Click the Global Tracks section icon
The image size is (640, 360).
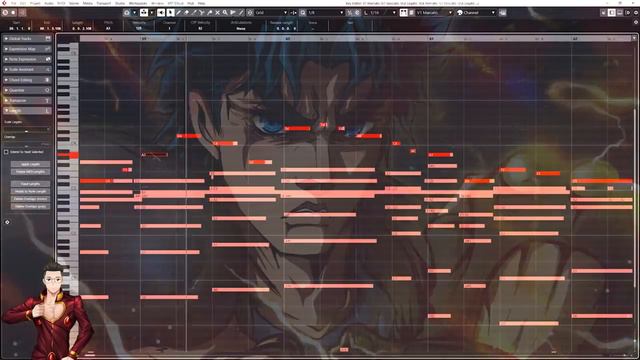click(48, 38)
